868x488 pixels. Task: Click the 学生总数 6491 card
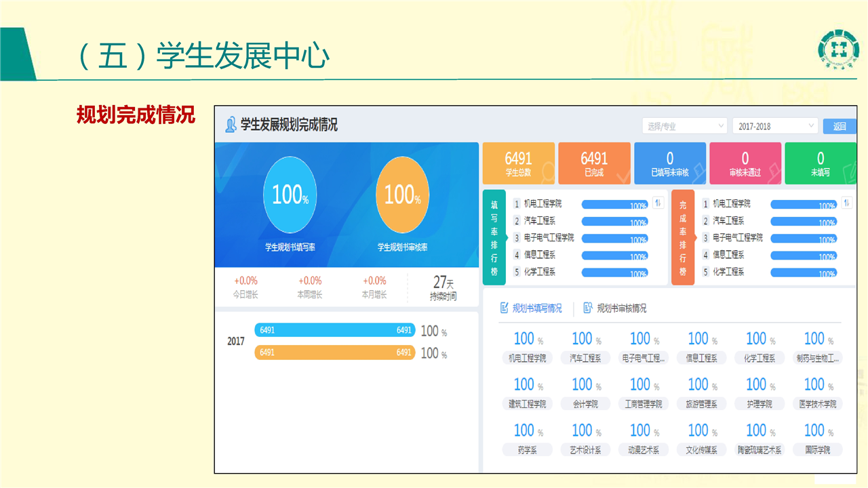[x=518, y=163]
